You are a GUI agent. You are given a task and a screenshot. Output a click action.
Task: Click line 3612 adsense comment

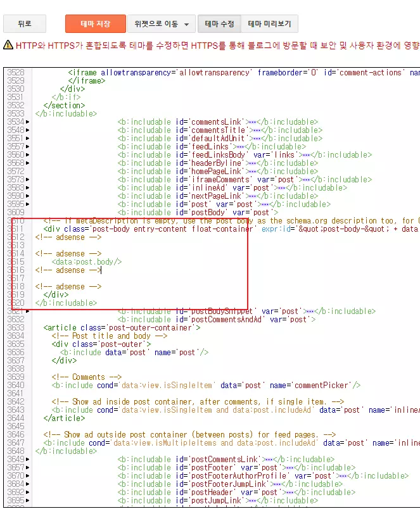(68, 237)
